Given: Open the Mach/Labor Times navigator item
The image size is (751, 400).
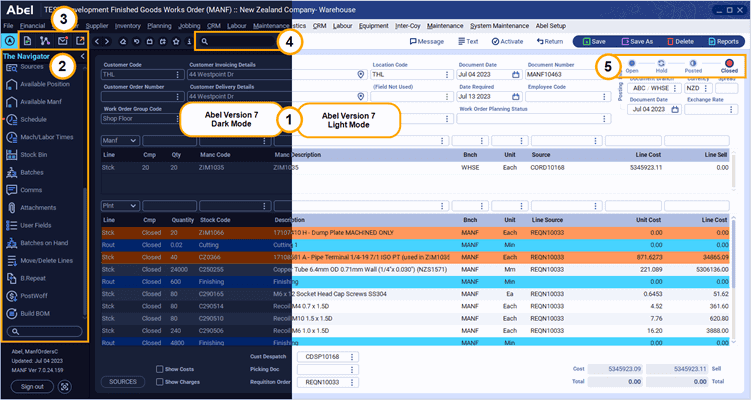Looking at the screenshot, I should [45, 136].
